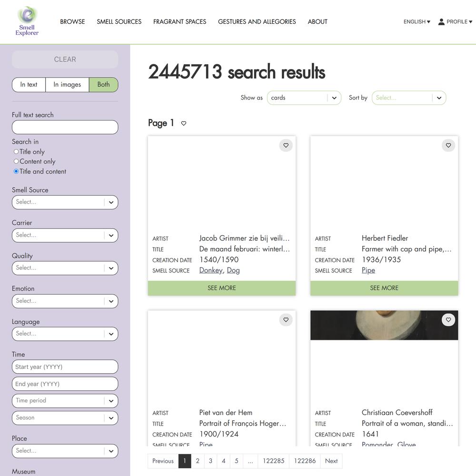The width and height of the screenshot is (476, 476).
Task: Favorite the Jacob Grimmer card
Action: pos(286,145)
